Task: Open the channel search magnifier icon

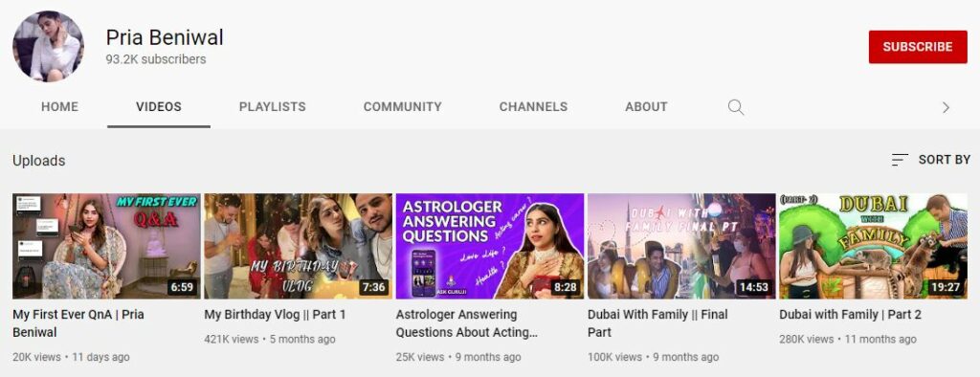Action: coord(736,107)
